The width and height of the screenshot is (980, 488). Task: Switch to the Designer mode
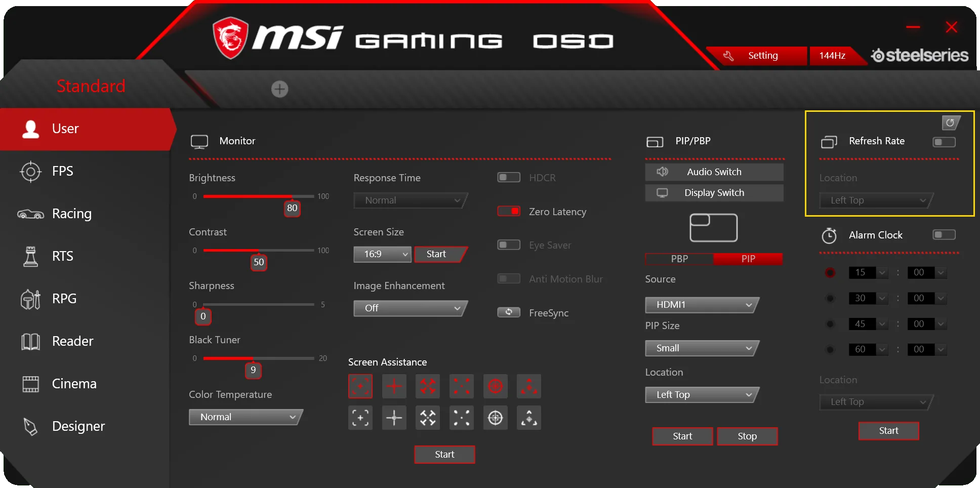pos(85,426)
